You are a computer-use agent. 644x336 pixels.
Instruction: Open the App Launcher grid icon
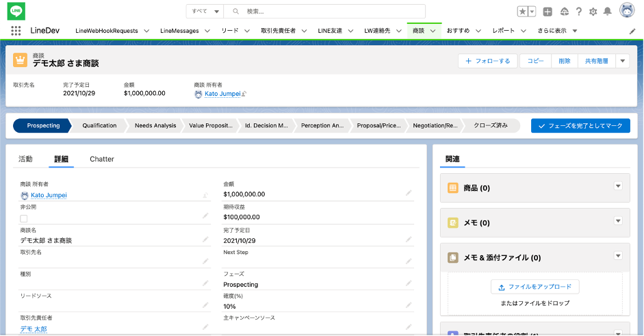pos(16,31)
